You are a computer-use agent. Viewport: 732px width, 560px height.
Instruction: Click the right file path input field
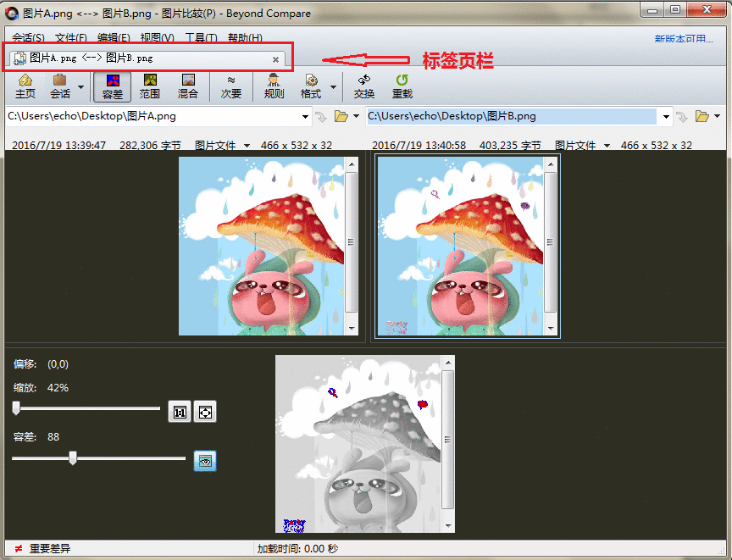tap(511, 116)
